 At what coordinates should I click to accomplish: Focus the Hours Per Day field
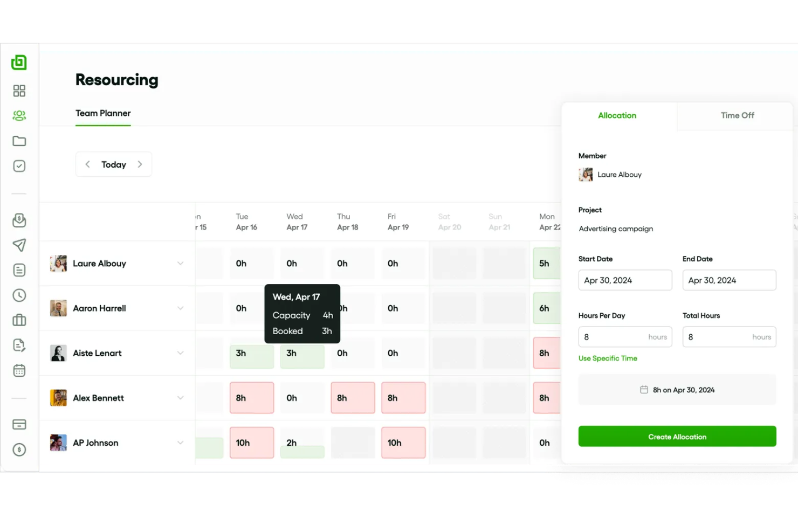(625, 337)
